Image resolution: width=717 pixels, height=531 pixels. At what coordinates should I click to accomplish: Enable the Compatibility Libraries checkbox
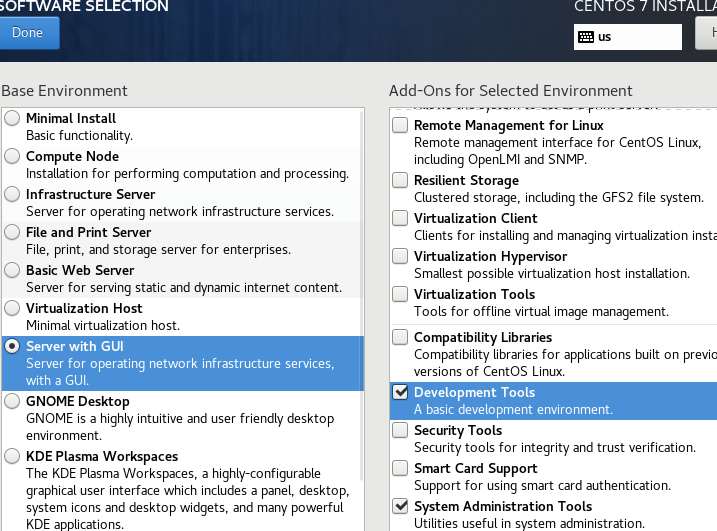coord(400,338)
